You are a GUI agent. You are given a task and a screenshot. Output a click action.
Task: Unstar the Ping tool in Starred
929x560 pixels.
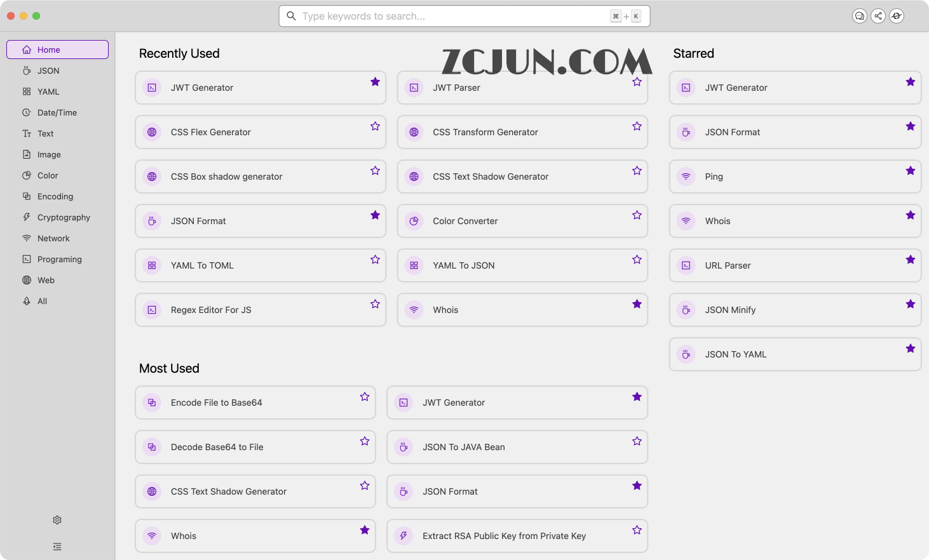tap(910, 171)
